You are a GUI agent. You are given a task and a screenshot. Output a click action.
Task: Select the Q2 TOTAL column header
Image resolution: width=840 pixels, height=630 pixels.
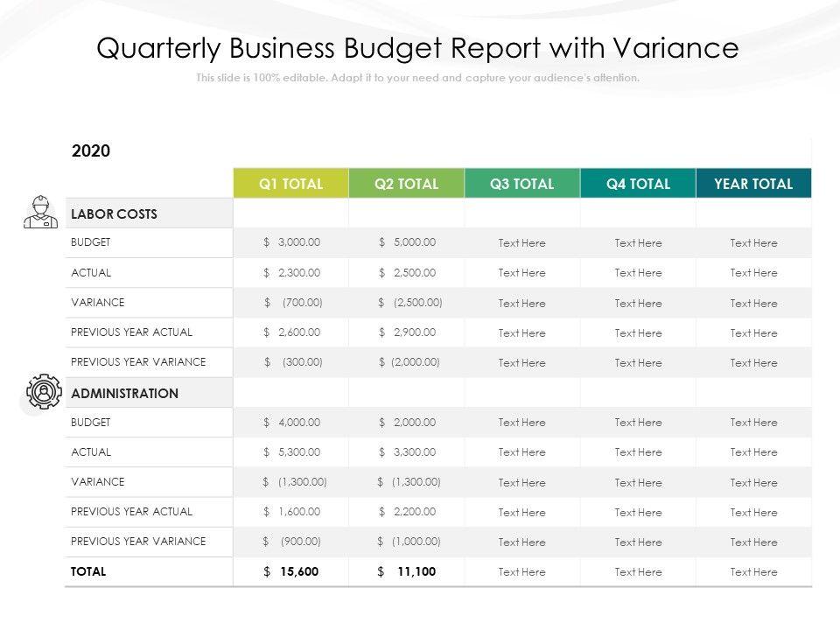(406, 184)
